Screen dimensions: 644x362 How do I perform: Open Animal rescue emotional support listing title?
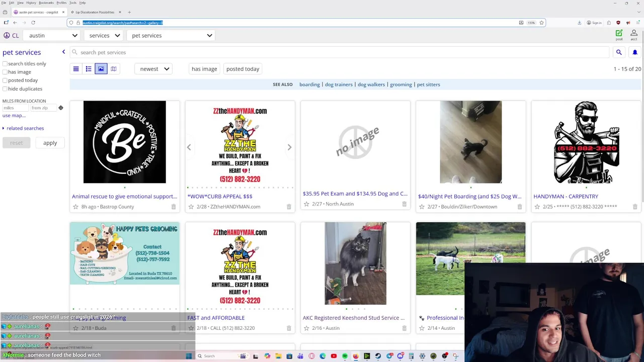(124, 197)
